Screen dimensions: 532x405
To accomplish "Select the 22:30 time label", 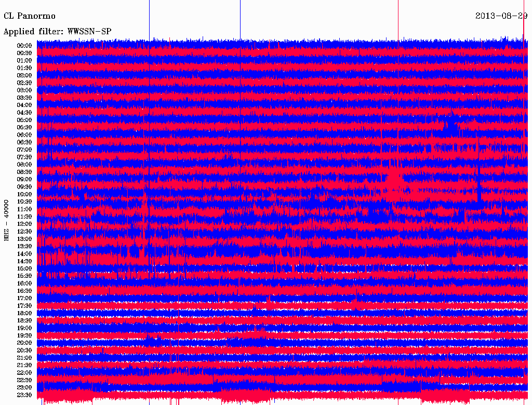I will click(x=24, y=380).
